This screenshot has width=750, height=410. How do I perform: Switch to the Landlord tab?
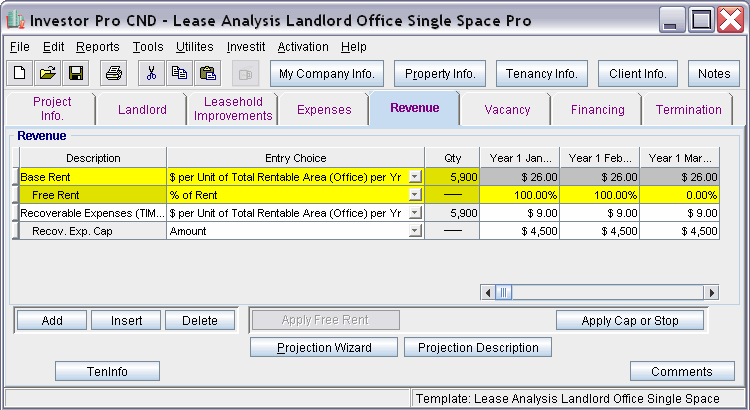tap(142, 110)
